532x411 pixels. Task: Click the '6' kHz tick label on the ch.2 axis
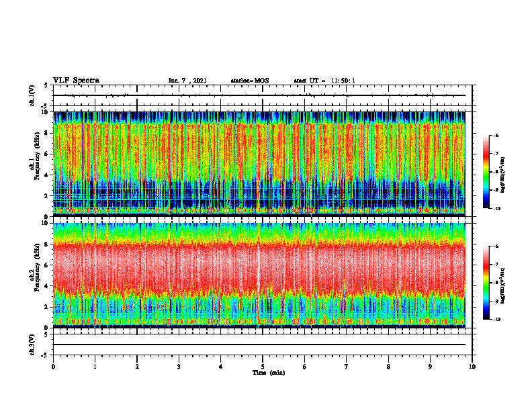pyautogui.click(x=47, y=265)
